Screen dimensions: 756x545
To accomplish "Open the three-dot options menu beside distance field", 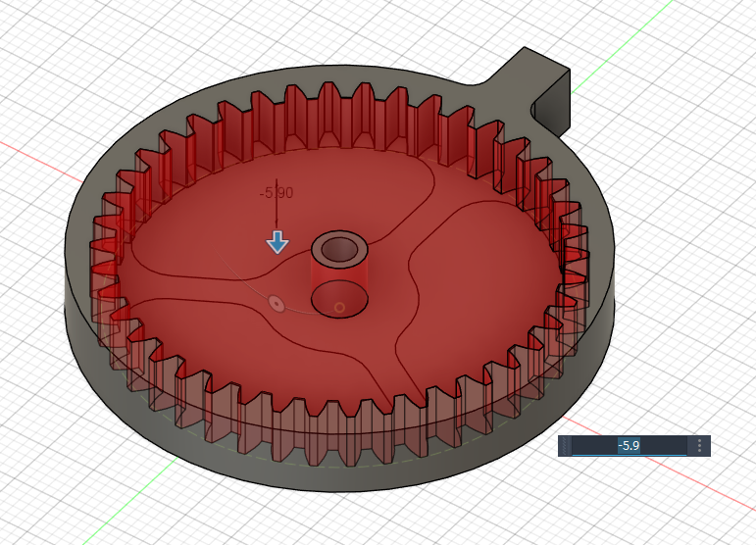I will (699, 446).
